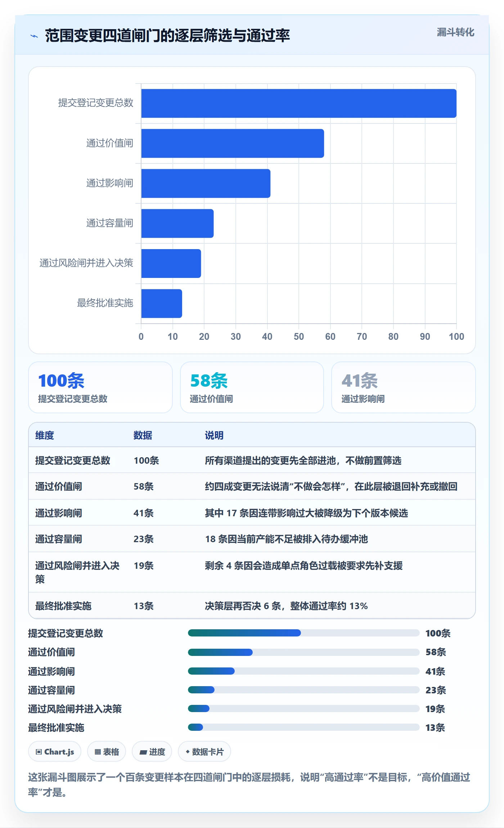Click the 58条 progress bar for 通过价值闸
The height and width of the screenshot is (828, 504).
(303, 652)
